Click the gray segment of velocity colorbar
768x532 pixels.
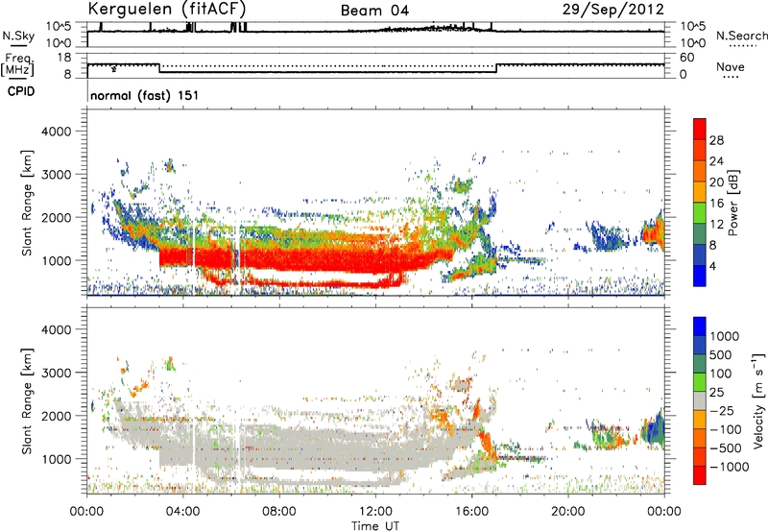click(x=700, y=400)
